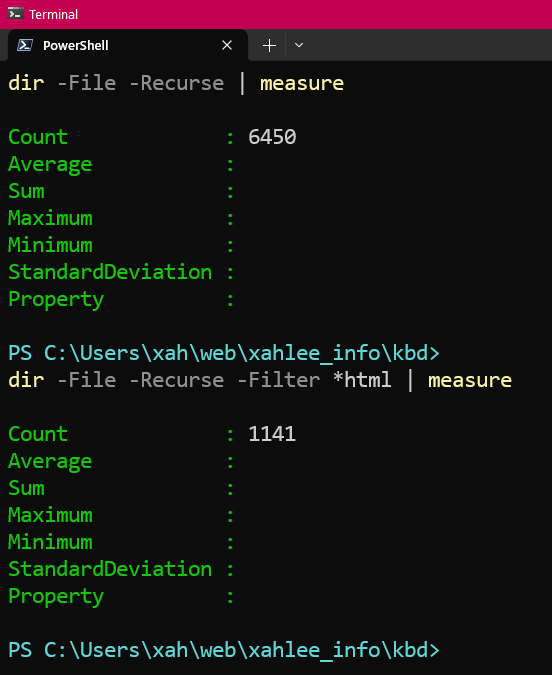Click StandardDeviation label in the second output
The width and height of the screenshot is (552, 675).
pos(110,569)
